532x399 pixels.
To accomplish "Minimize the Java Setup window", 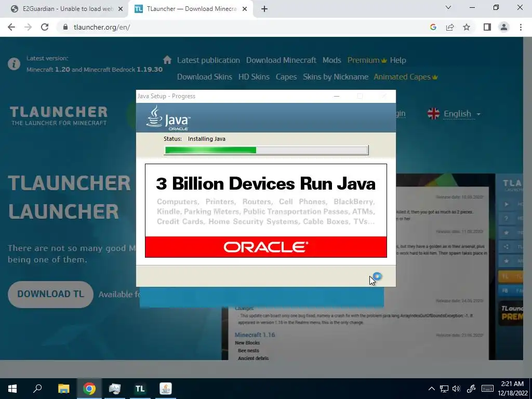I will point(337,96).
